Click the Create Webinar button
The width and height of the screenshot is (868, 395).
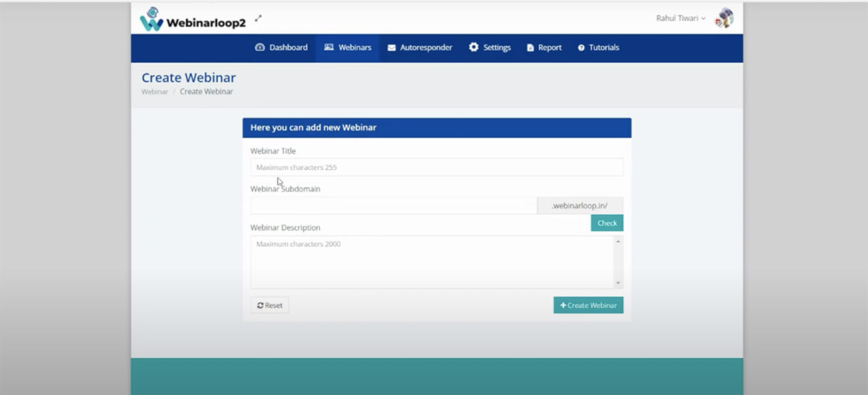(588, 305)
